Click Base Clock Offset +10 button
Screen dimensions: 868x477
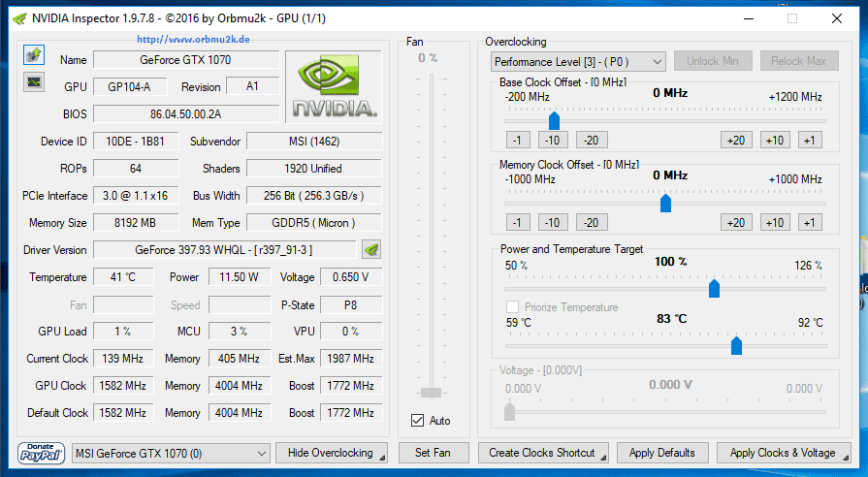pos(775,140)
